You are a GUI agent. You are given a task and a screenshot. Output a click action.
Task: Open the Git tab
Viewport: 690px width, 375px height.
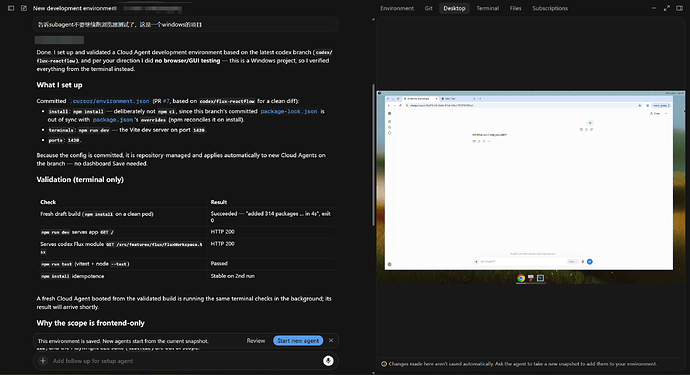click(429, 8)
